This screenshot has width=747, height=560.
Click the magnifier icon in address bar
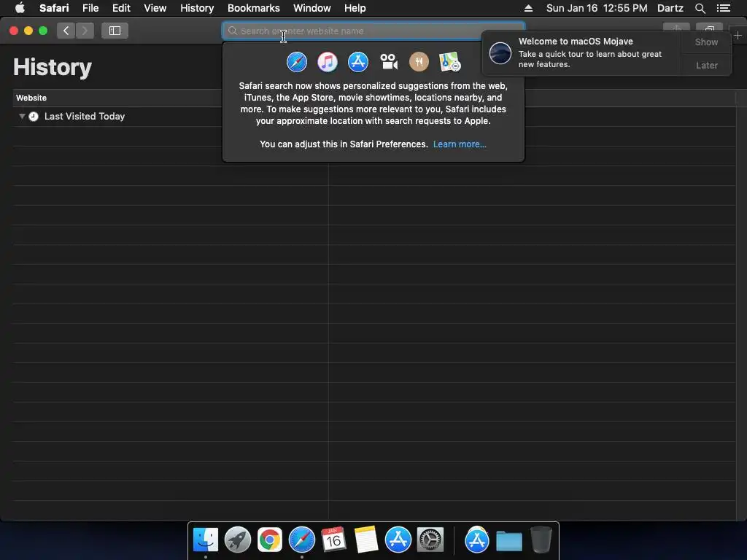coord(233,31)
